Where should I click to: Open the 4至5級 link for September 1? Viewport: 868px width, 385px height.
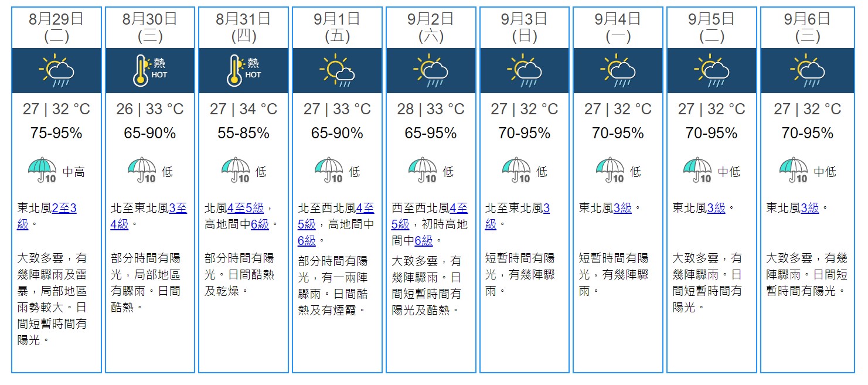point(336,216)
